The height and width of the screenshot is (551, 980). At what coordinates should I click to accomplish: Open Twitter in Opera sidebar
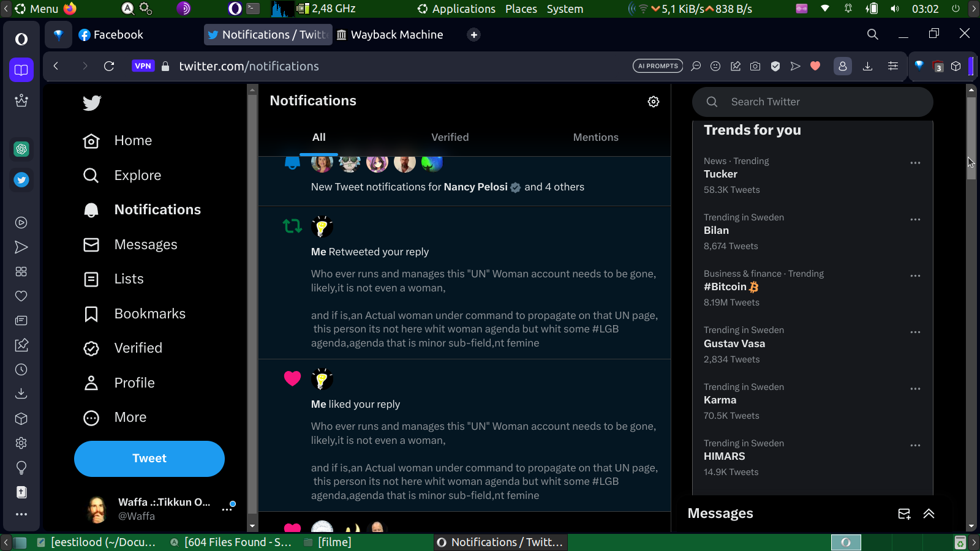[x=21, y=180]
